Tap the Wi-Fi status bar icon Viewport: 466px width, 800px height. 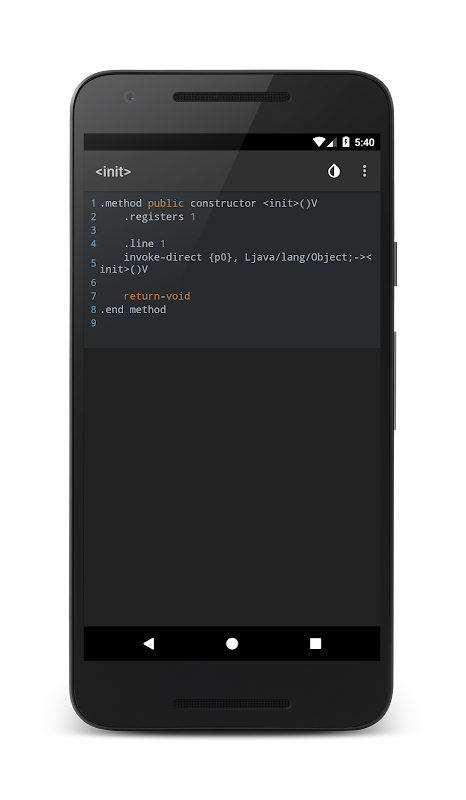click(x=319, y=142)
